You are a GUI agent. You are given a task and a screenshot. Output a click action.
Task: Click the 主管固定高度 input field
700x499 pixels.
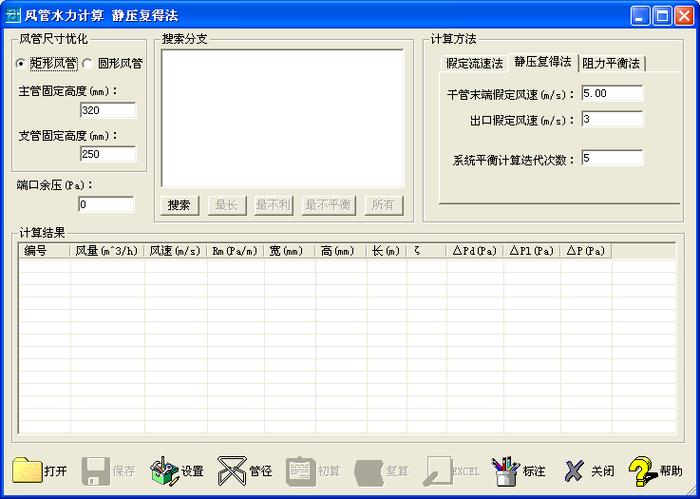coord(107,110)
